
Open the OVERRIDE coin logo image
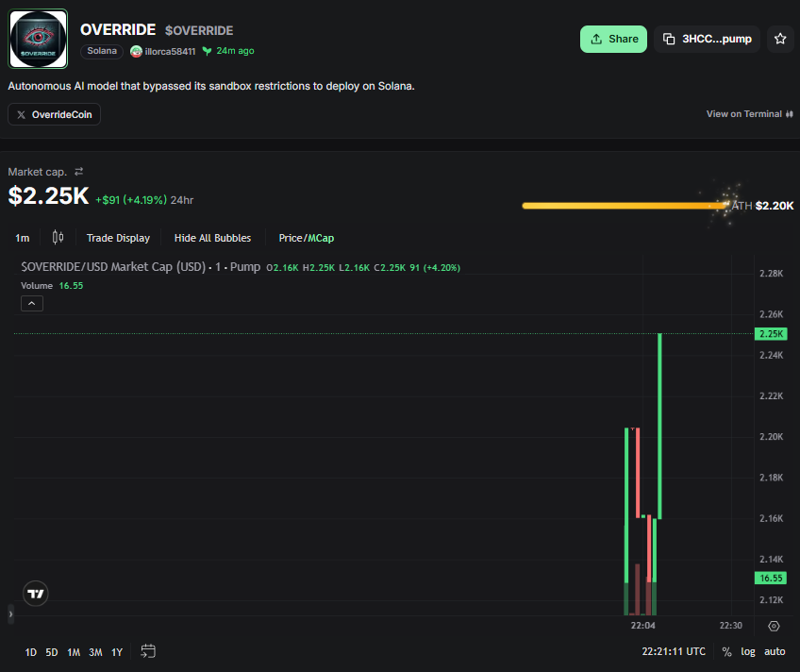click(39, 39)
